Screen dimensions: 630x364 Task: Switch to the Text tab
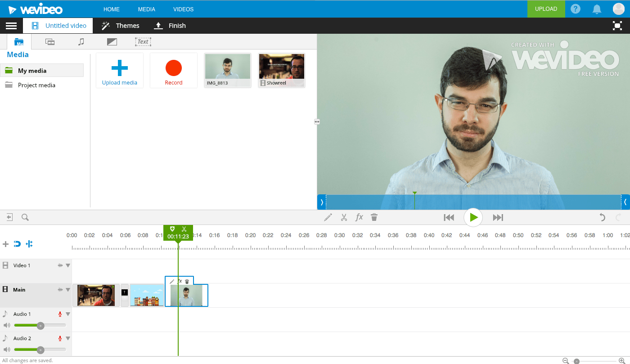point(143,42)
